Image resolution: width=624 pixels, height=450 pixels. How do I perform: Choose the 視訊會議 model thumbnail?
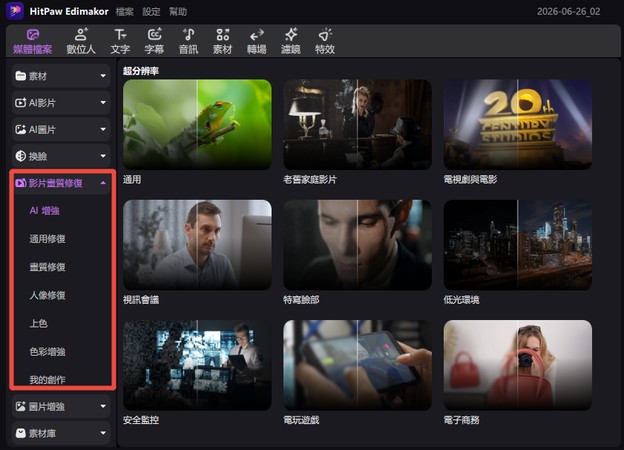(x=197, y=245)
